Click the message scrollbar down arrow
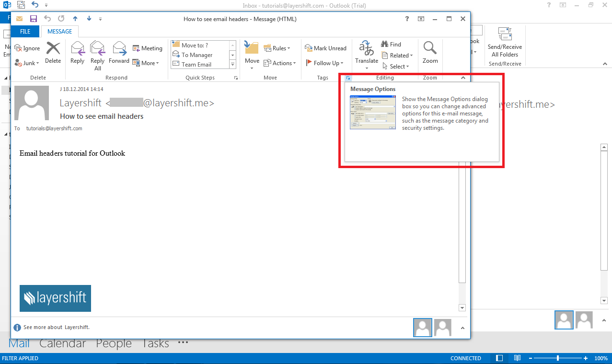 coord(462,308)
